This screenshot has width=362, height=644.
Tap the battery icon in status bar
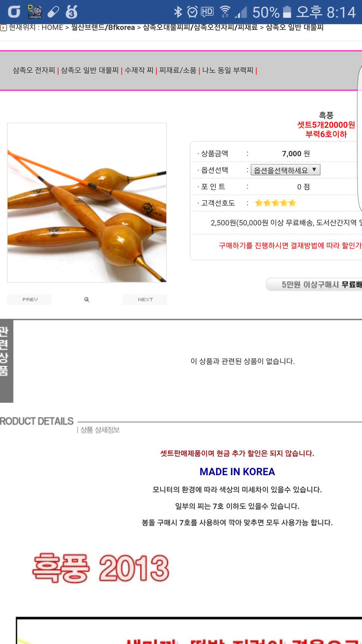point(287,12)
